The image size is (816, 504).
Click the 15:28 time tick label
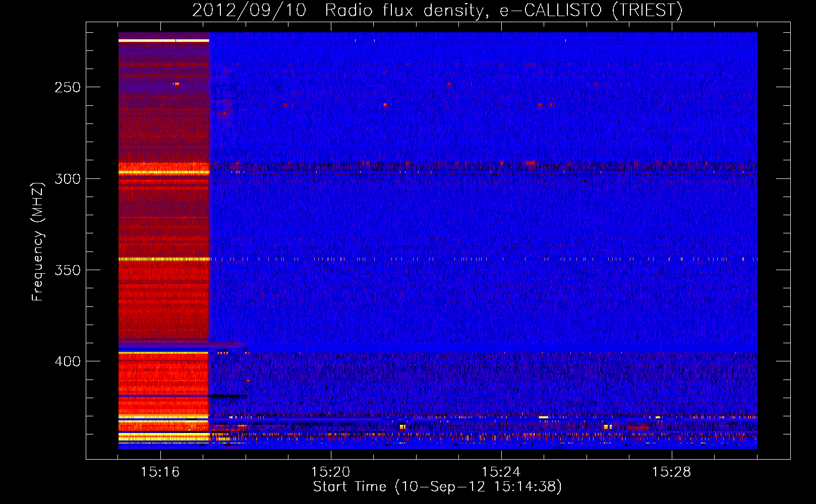[x=671, y=472]
